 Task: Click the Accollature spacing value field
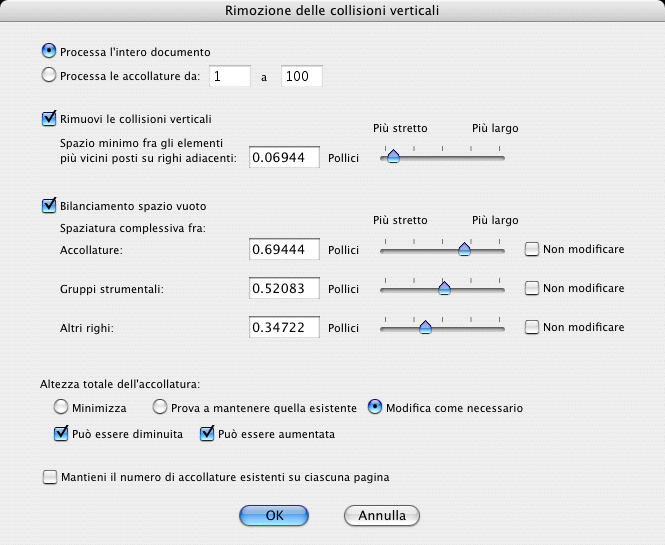(x=283, y=249)
